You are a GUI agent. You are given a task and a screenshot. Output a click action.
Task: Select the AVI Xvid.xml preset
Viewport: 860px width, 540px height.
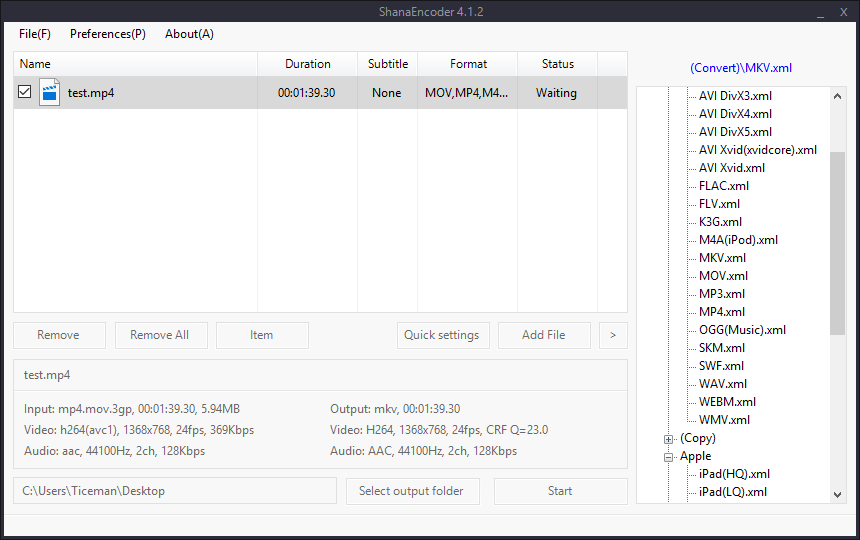coord(732,168)
